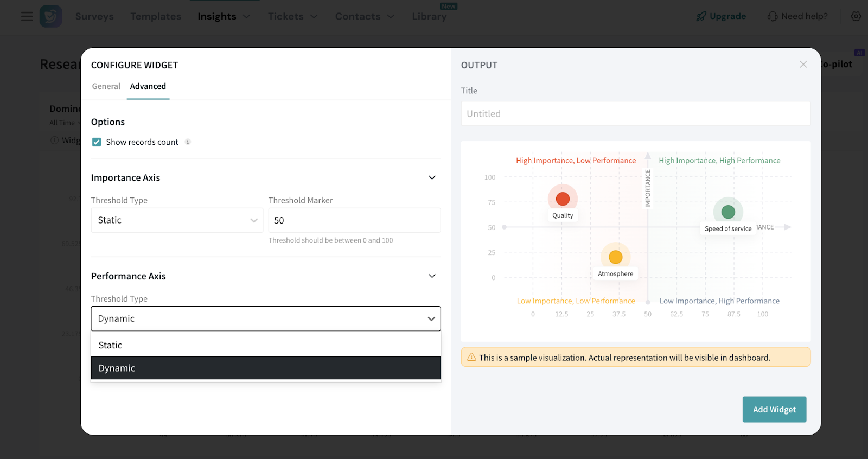The height and width of the screenshot is (459, 868).
Task: Click the app logo icon
Action: [x=50, y=16]
